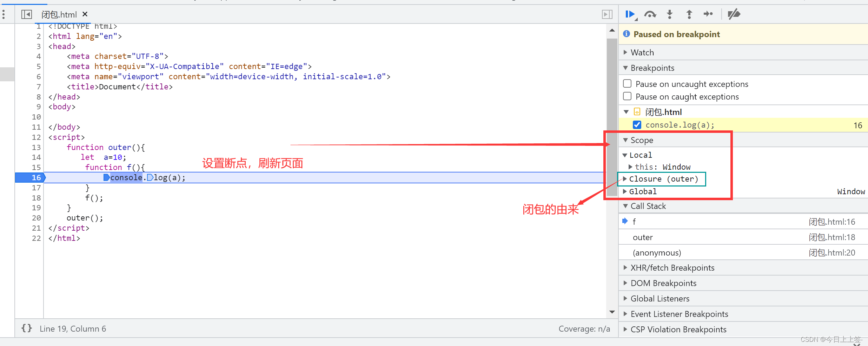868x346 pixels.
Task: Click the Global scope Window value
Action: (x=851, y=191)
